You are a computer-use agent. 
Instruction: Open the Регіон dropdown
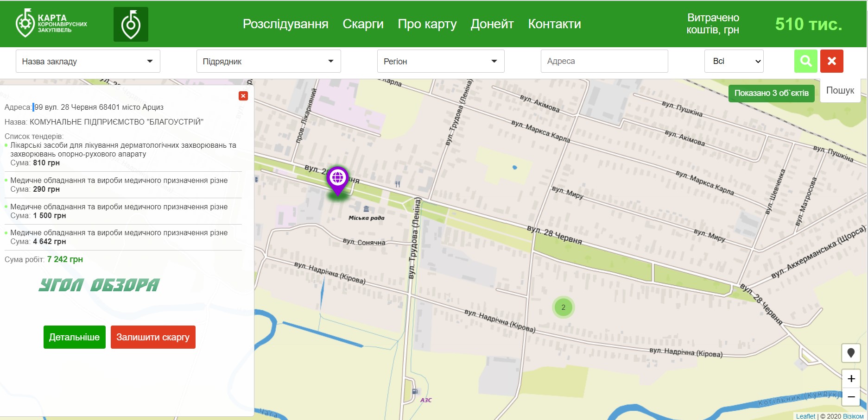[440, 62]
